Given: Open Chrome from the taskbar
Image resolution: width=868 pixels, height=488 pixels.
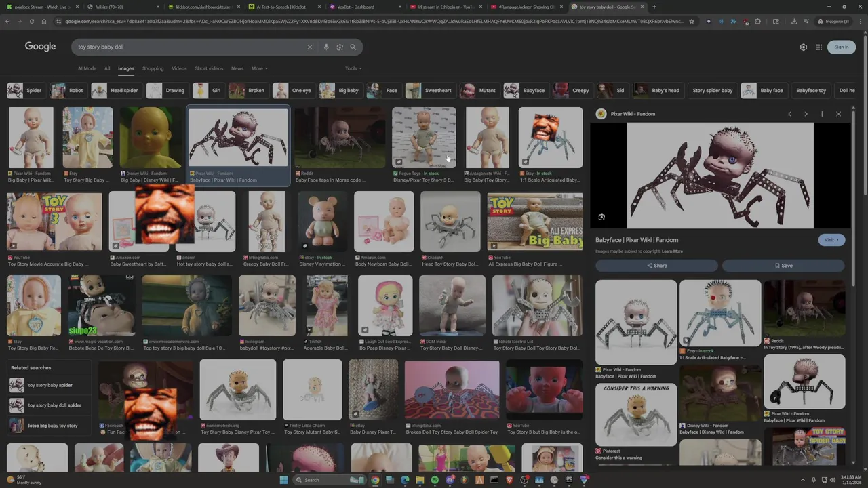Looking at the screenshot, I should point(375,480).
